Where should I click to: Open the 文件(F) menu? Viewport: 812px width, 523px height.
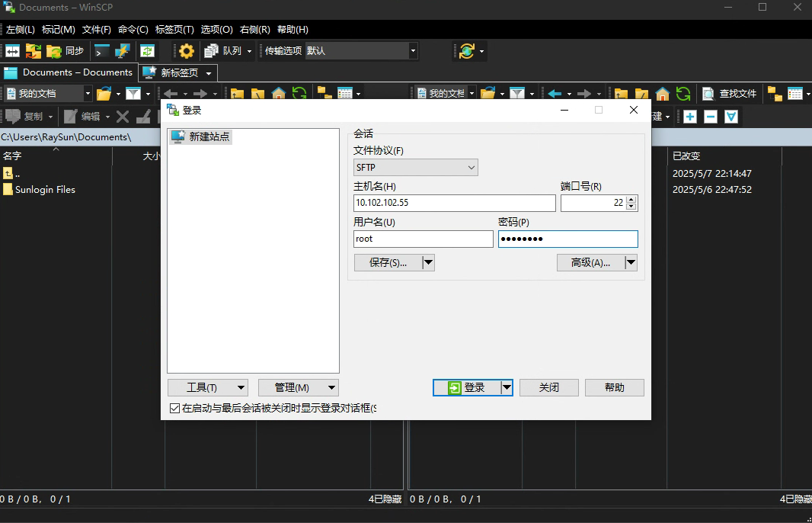click(96, 30)
